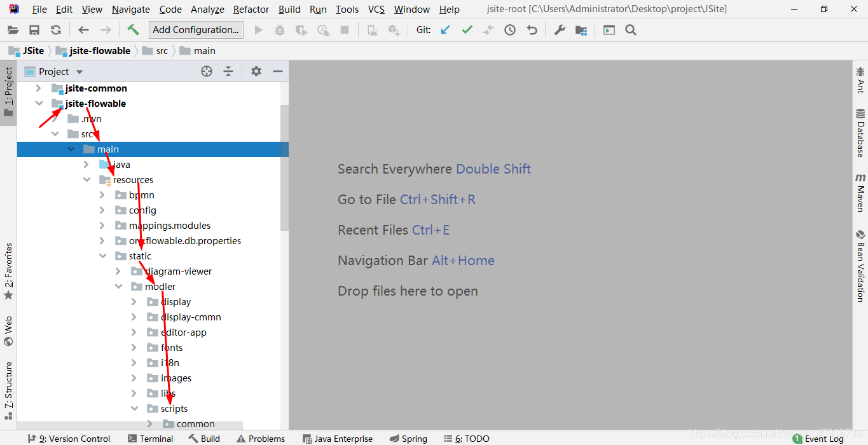This screenshot has height=445, width=868.
Task: Open the Tools menu
Action: pyautogui.click(x=347, y=10)
